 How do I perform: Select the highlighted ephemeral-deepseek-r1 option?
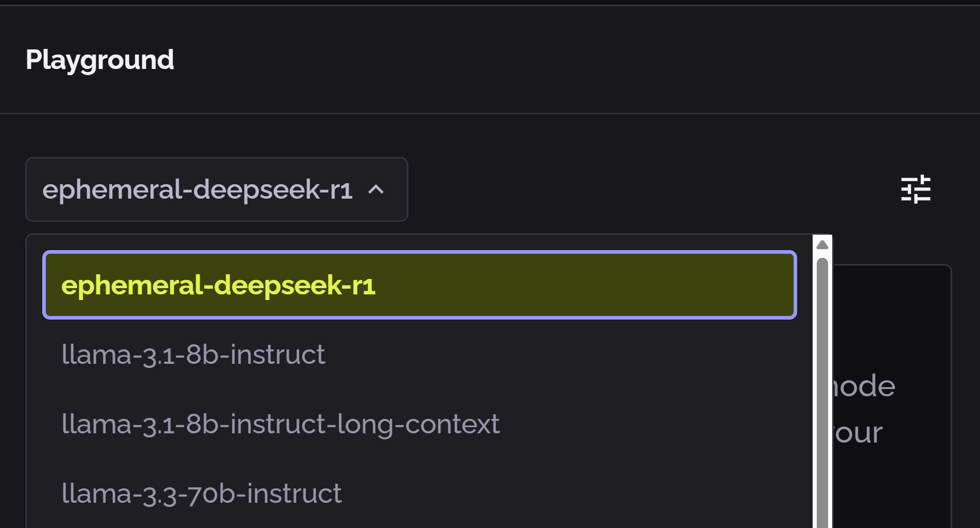click(220, 285)
